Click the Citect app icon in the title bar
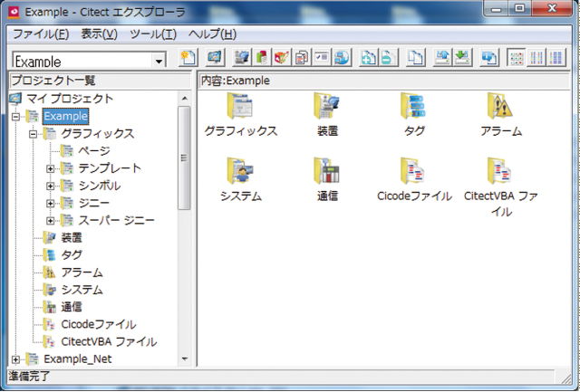Viewport: 580px width, 392px height. click(14, 12)
